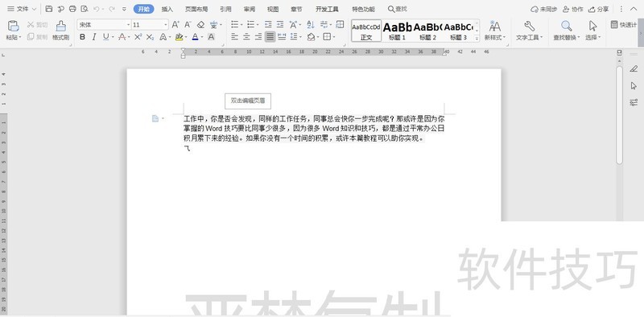Click the decrease indent icon

(268, 25)
